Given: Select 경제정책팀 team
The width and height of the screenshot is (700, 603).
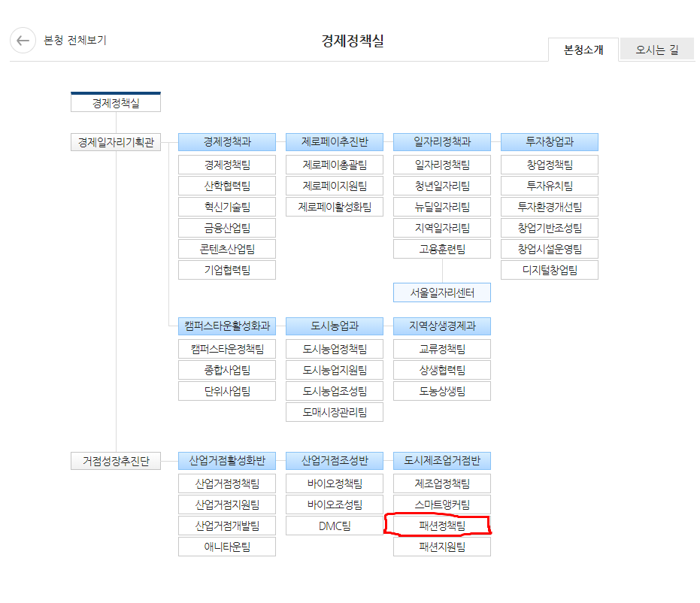Looking at the screenshot, I should point(227,165).
